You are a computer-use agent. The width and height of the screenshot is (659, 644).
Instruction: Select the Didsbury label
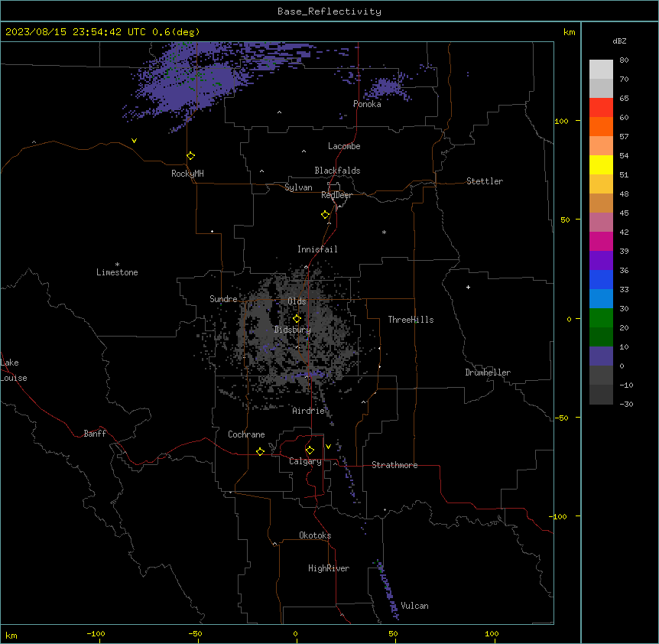293,330
